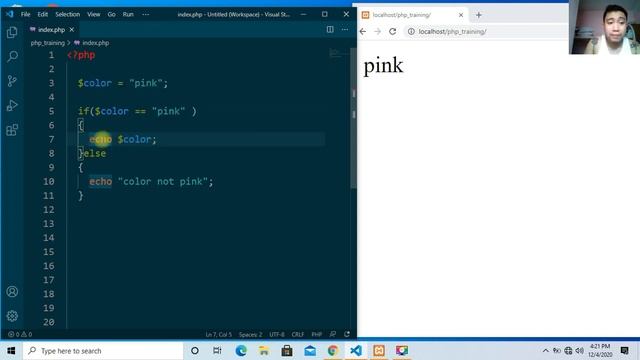Image resolution: width=640 pixels, height=360 pixels.
Task: Close the index.php editor tab
Action: [x=72, y=30]
